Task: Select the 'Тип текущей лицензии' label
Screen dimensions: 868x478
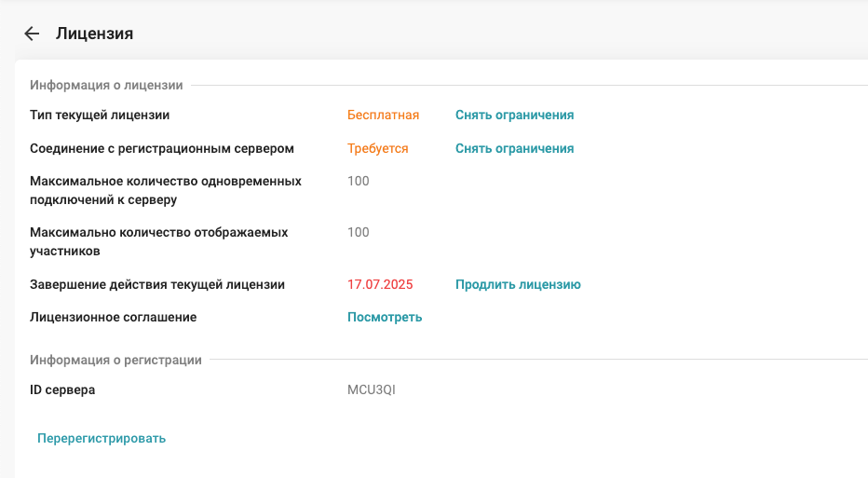Action: point(100,116)
